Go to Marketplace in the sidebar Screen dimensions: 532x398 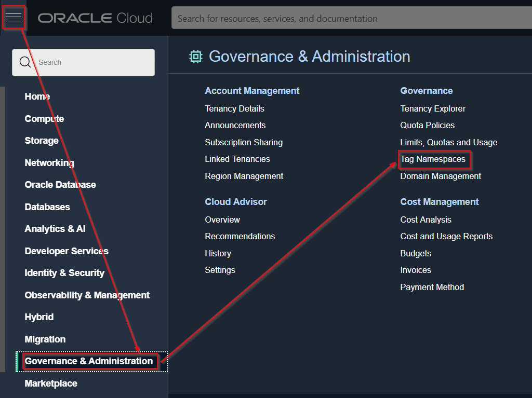tap(51, 383)
